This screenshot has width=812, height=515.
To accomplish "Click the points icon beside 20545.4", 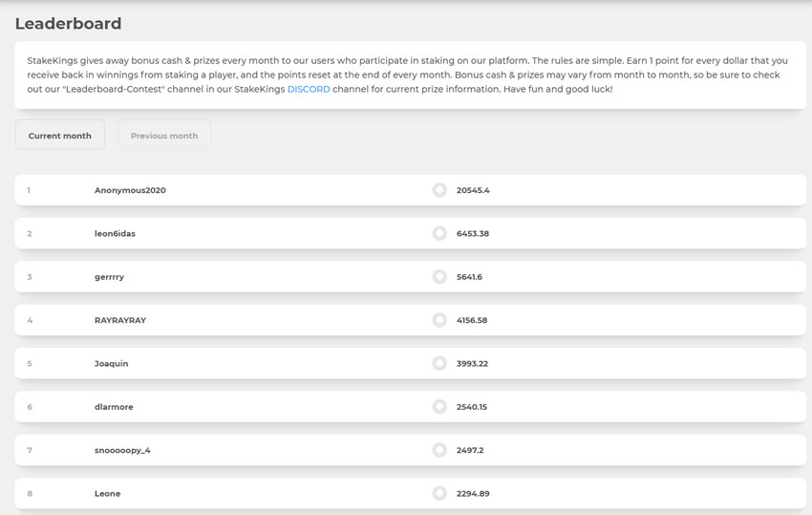I will pos(439,190).
